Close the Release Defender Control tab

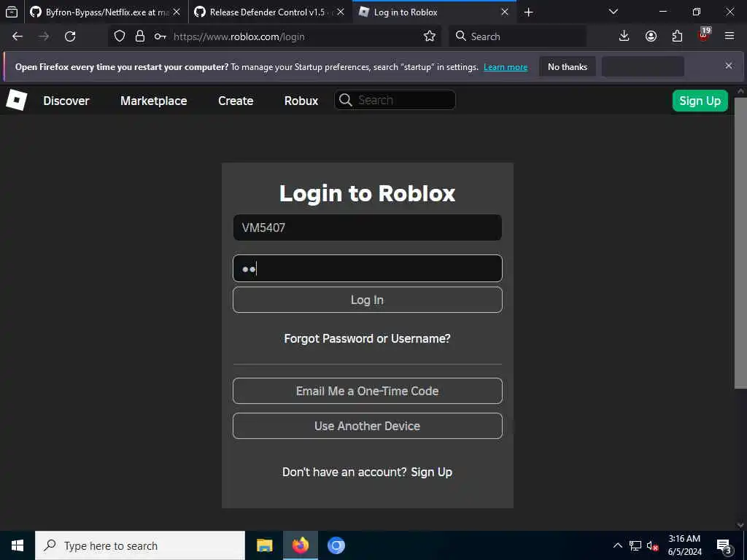pos(341,12)
